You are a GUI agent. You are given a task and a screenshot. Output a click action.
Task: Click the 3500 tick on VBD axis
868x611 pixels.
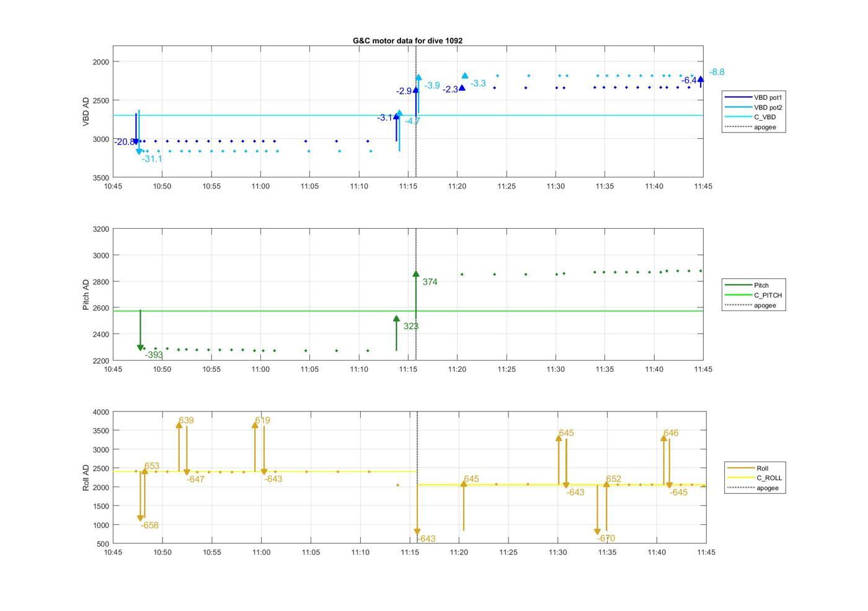click(x=100, y=178)
